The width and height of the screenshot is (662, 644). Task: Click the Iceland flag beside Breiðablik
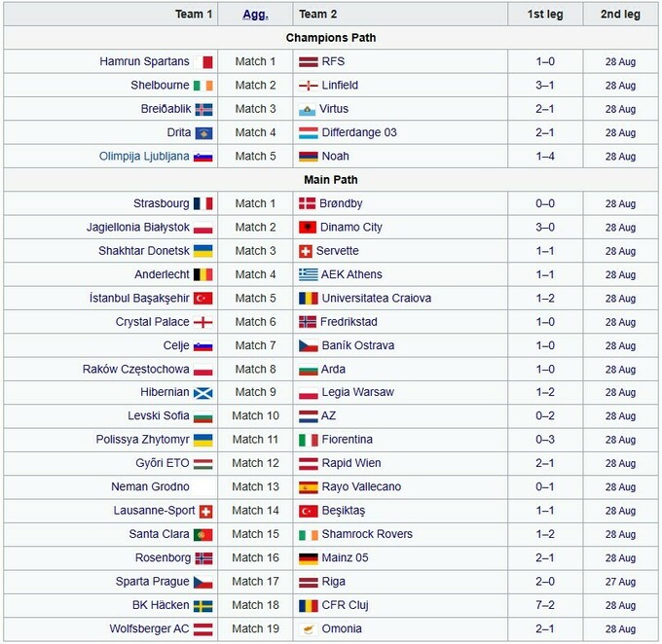coord(203,109)
